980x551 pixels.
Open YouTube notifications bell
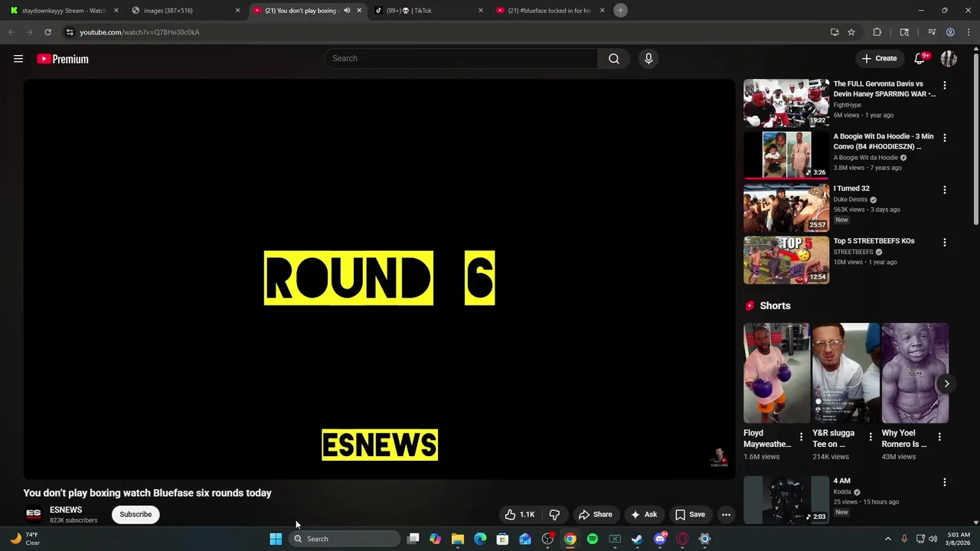coord(920,58)
